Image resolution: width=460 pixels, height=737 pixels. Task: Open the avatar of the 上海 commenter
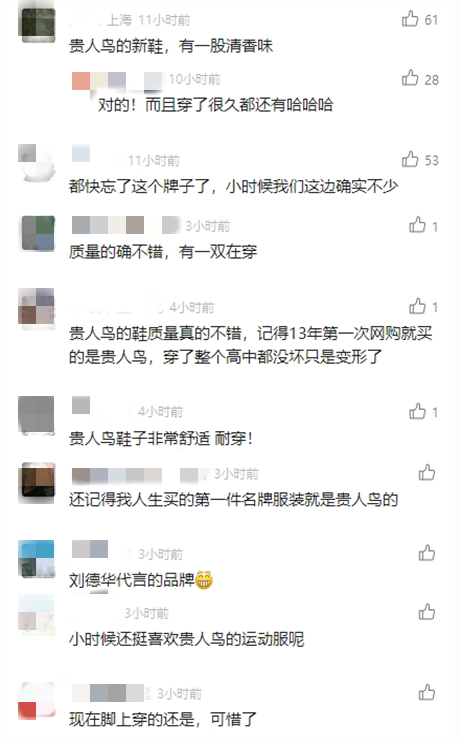coord(37,24)
